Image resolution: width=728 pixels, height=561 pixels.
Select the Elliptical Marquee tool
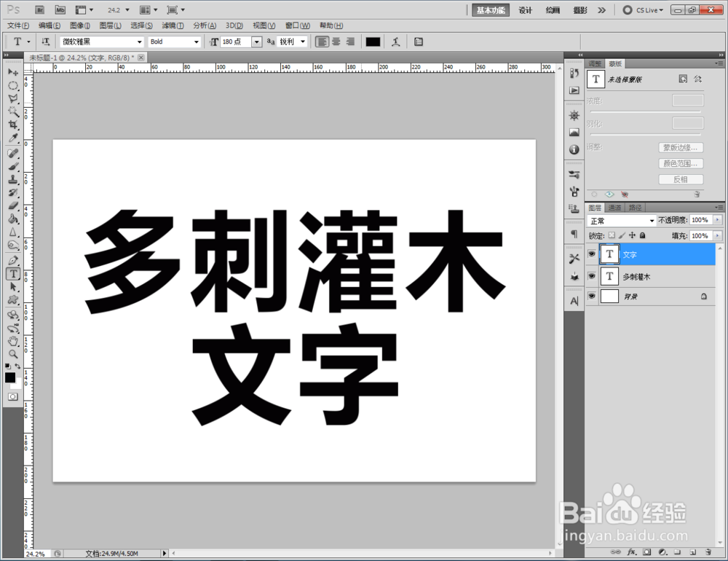(x=13, y=85)
